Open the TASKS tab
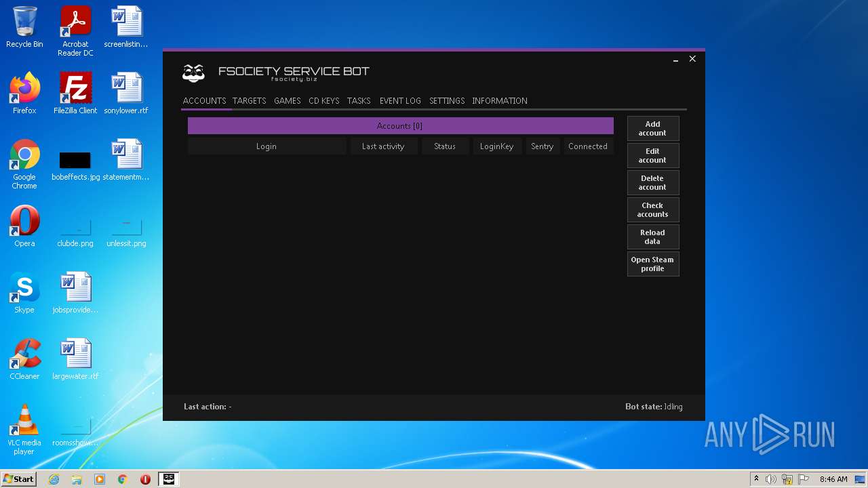The width and height of the screenshot is (868, 488). click(x=359, y=101)
